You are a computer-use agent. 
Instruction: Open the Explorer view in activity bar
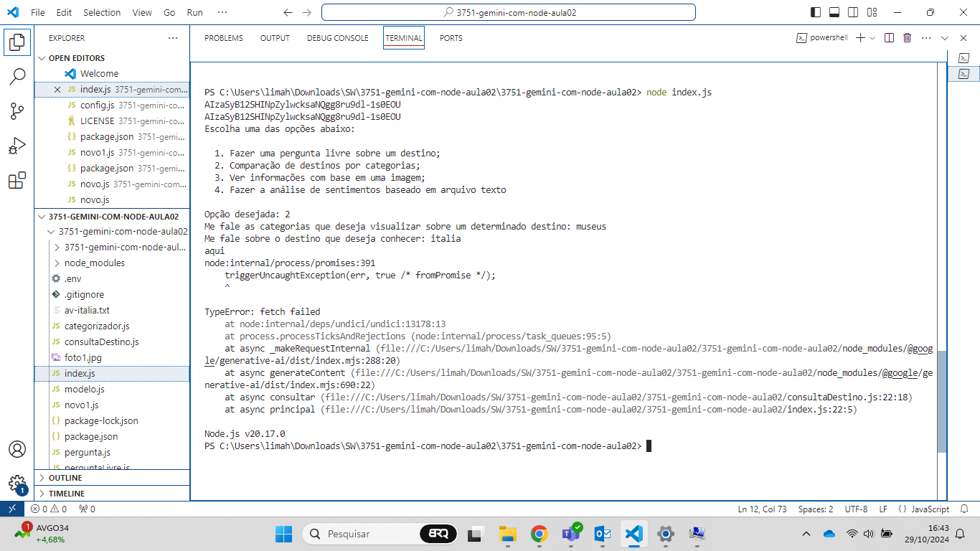pos(17,42)
